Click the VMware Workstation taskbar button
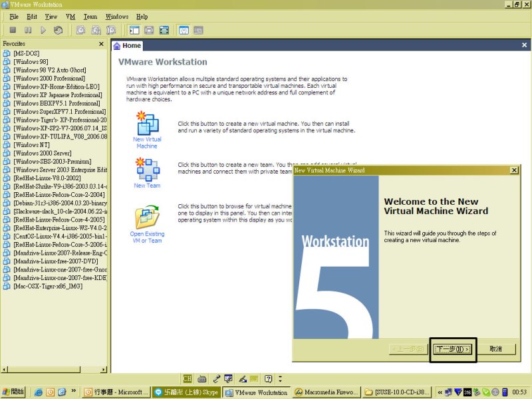532x399 pixels. [x=257, y=392]
